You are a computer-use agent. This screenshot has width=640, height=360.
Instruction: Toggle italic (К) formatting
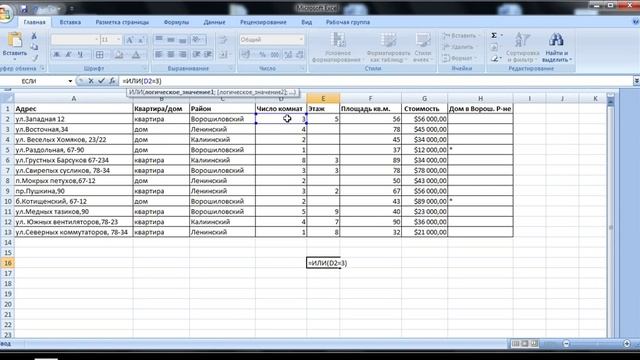(68, 54)
